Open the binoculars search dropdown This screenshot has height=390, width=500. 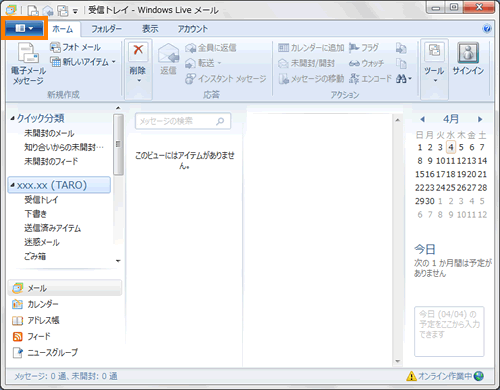tap(404, 79)
